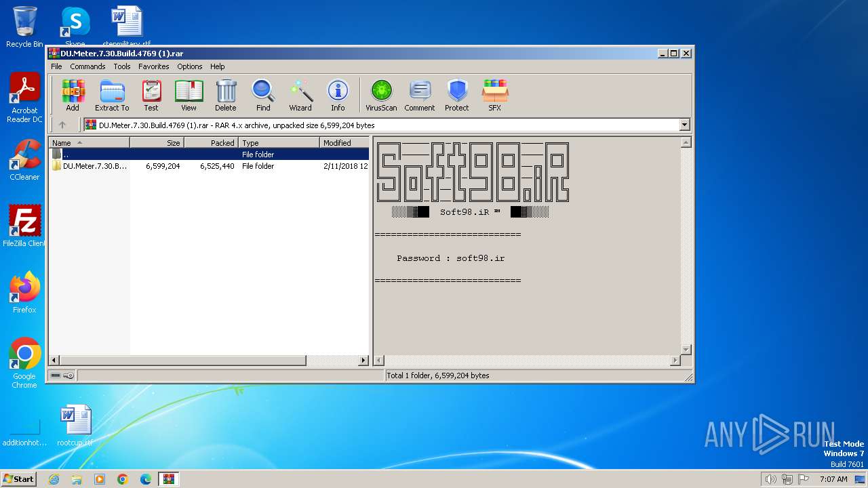The image size is (868, 488).
Task: Open CCleaner desktop shortcut
Action: tap(24, 160)
